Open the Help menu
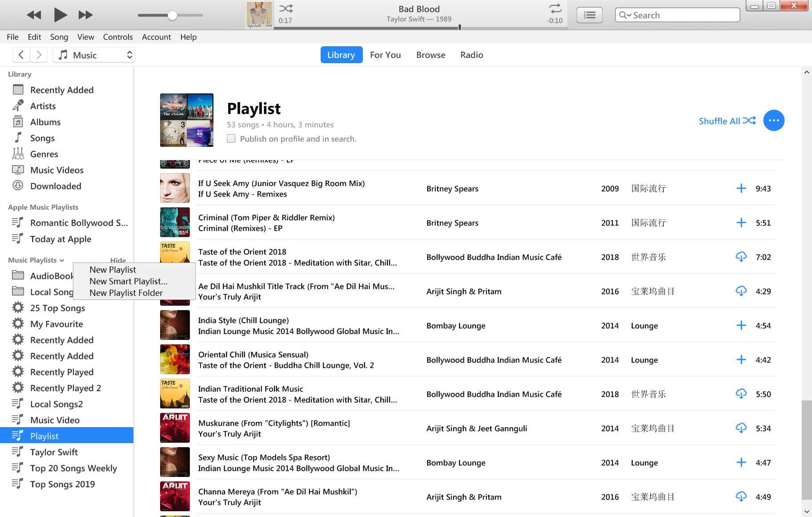Image resolution: width=812 pixels, height=517 pixels. [188, 37]
